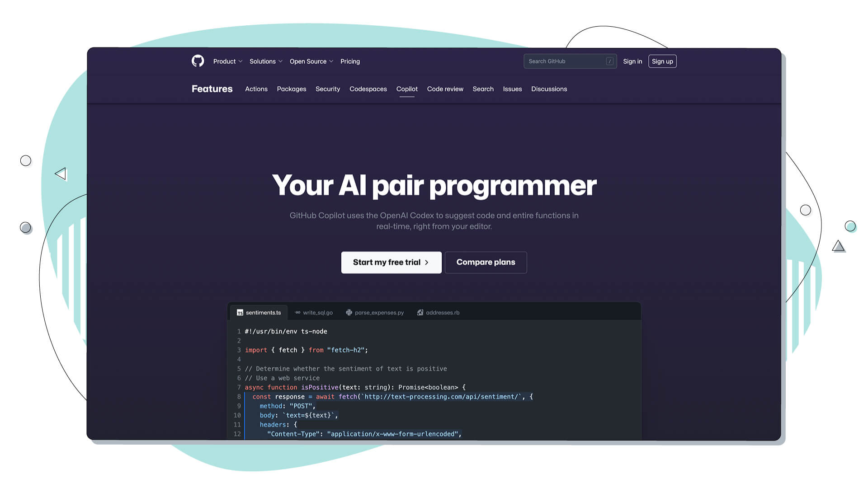Click the TypeScript icon on sentiments.ts tab

pos(240,313)
